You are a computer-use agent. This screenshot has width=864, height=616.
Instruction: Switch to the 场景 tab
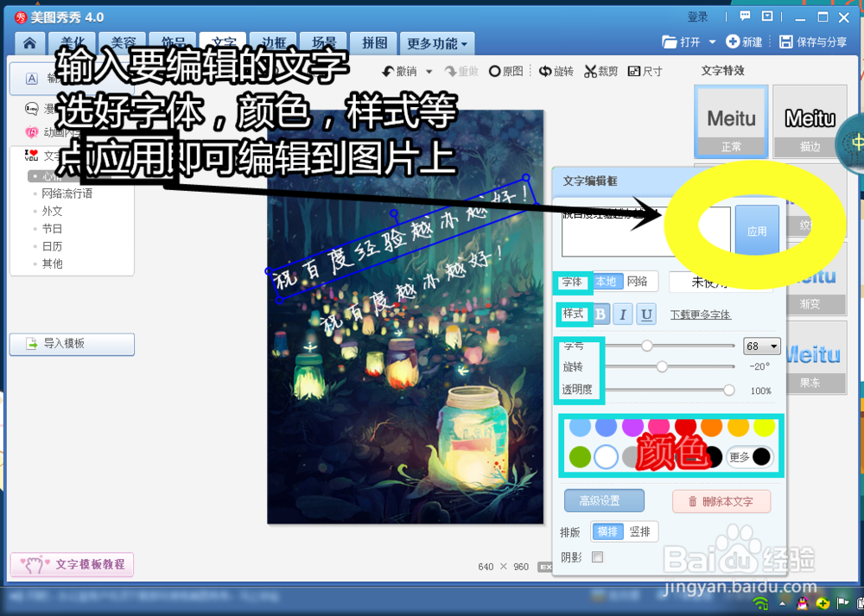323,43
